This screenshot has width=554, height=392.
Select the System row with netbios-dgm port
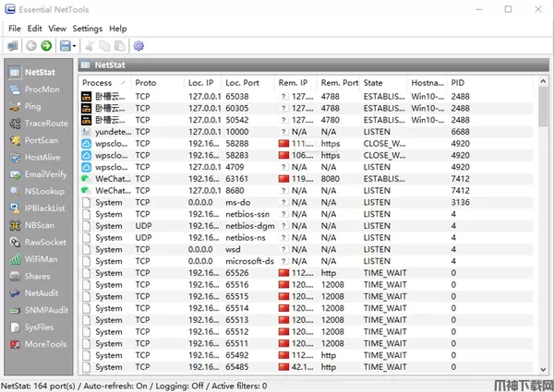306,226
